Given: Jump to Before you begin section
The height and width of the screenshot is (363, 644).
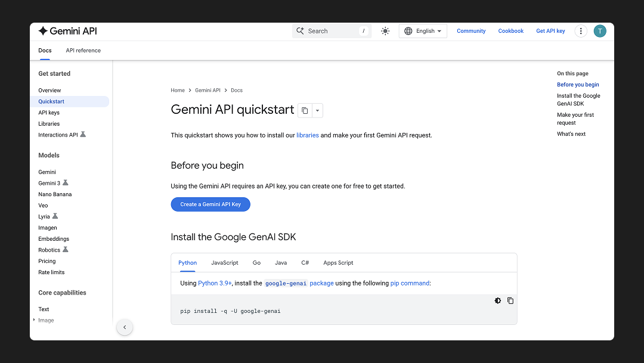Looking at the screenshot, I should pyautogui.click(x=578, y=85).
